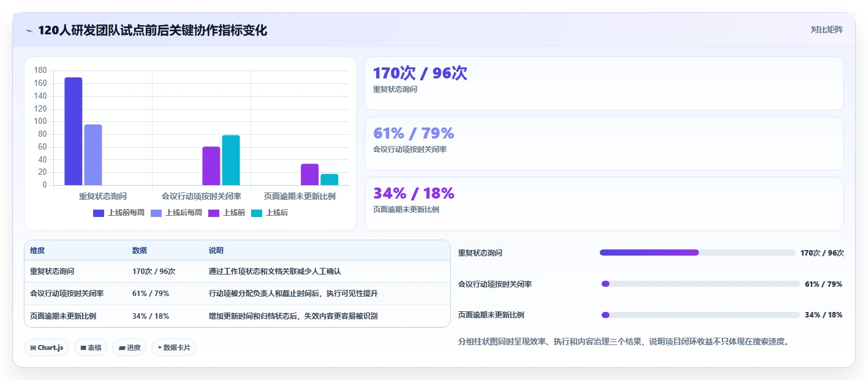Click the 行动项被分配负责人 description cell

pyautogui.click(x=293, y=294)
